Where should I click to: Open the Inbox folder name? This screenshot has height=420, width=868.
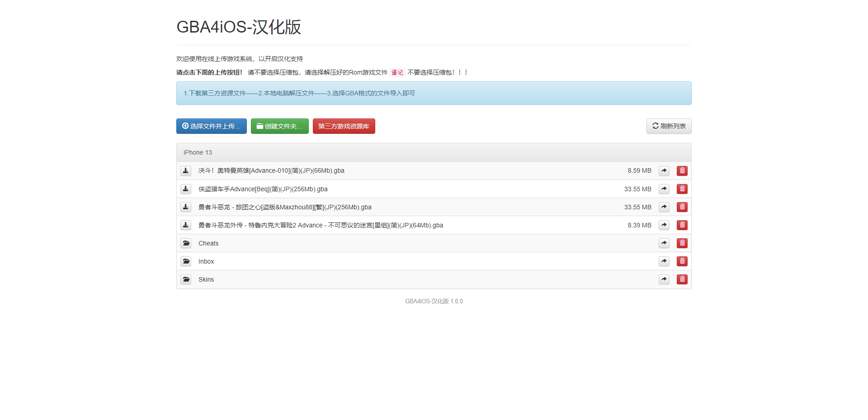tap(206, 261)
